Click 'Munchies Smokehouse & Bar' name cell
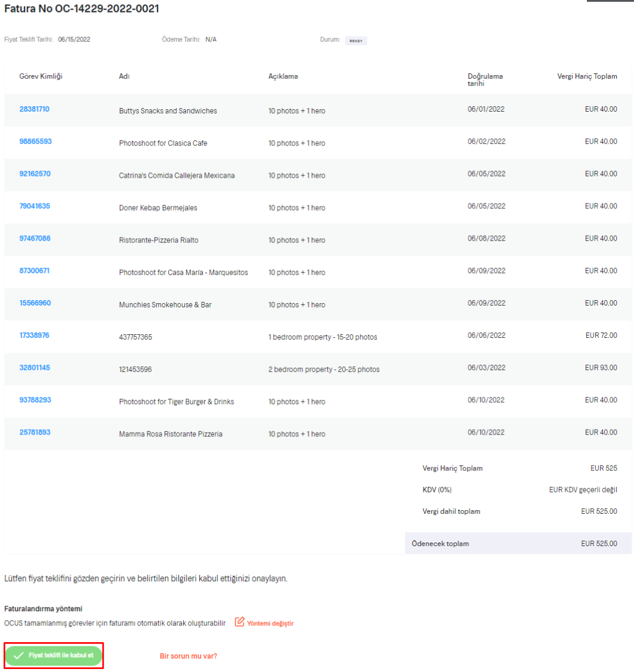This screenshot has width=634, height=672. coord(165,305)
